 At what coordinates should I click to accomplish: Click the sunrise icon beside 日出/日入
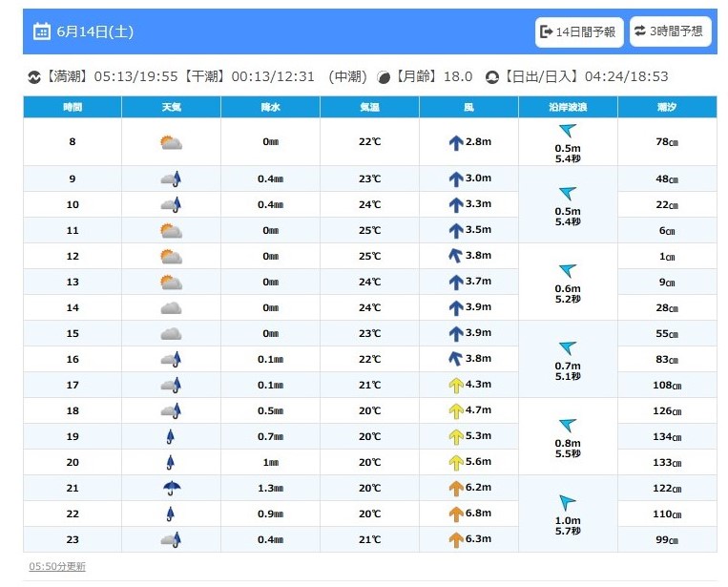(x=491, y=77)
